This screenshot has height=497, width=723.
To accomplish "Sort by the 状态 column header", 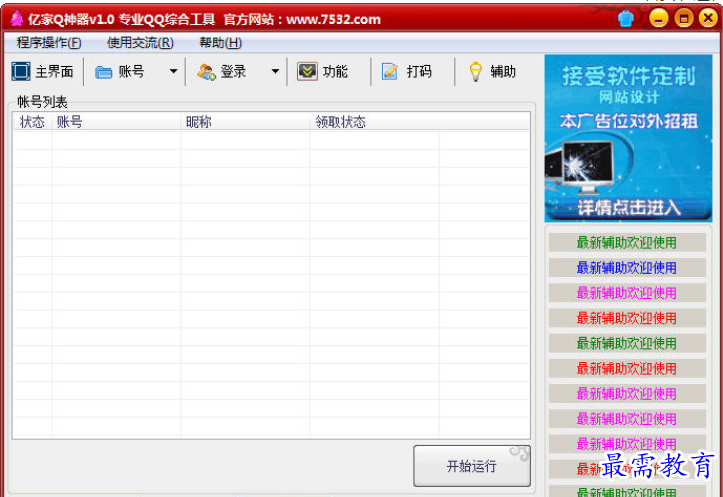I will (32, 122).
